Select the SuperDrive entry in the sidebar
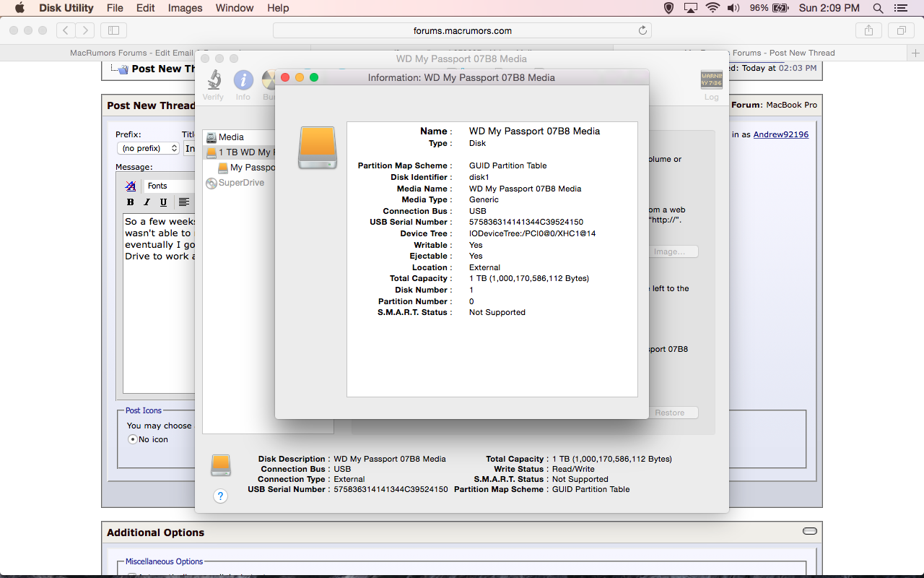 [x=235, y=183]
